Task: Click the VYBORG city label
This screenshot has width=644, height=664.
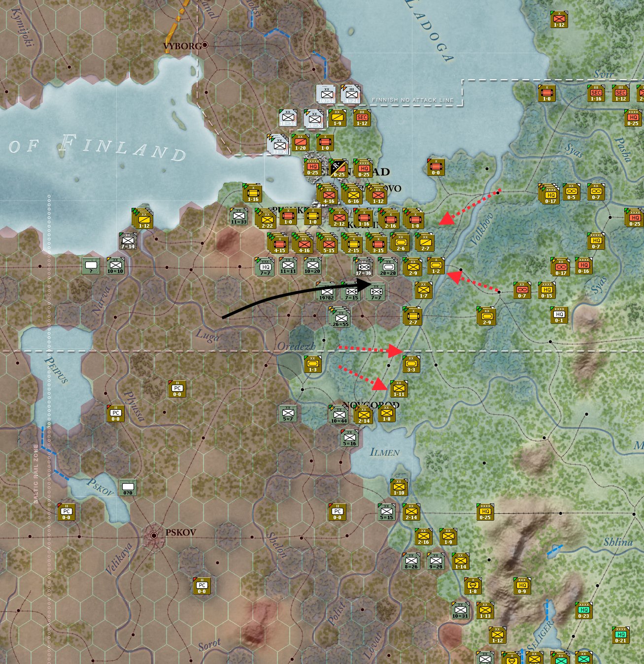Action: [182, 46]
